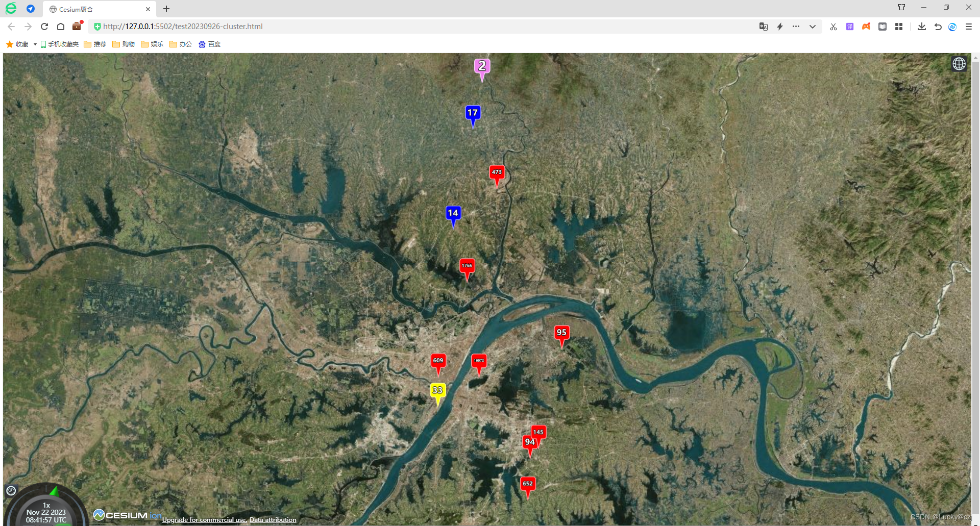Open the briefcase icon with notification dot
The height and width of the screenshot is (526, 980).
click(77, 26)
